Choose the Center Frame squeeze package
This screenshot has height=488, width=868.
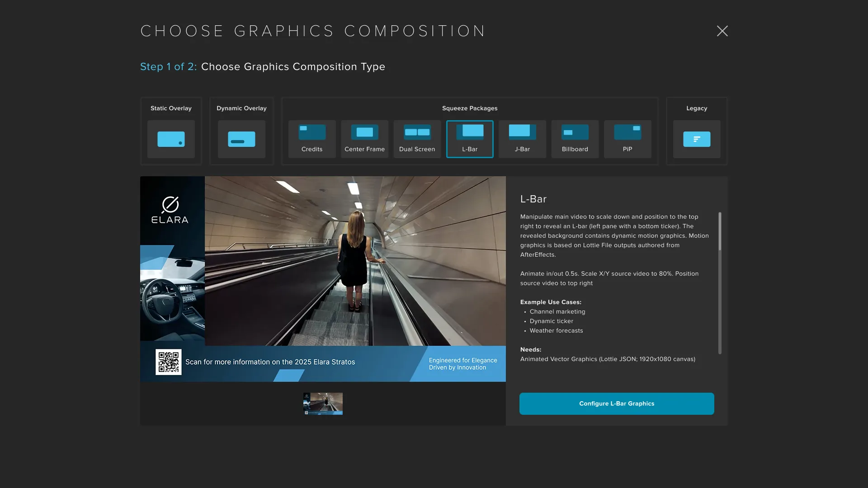tap(364, 139)
